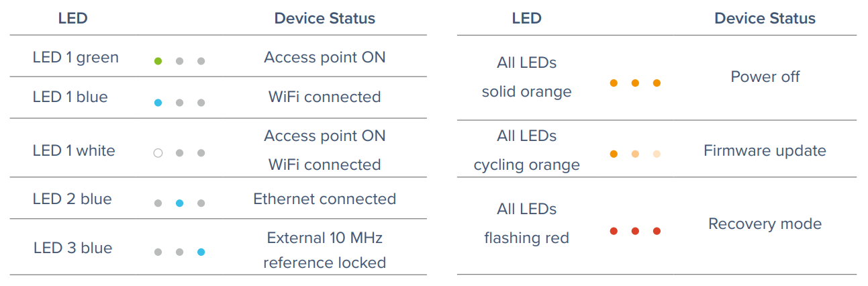This screenshot has width=868, height=286.
Task: Select the right table's Device Status header
Action: tap(765, 18)
